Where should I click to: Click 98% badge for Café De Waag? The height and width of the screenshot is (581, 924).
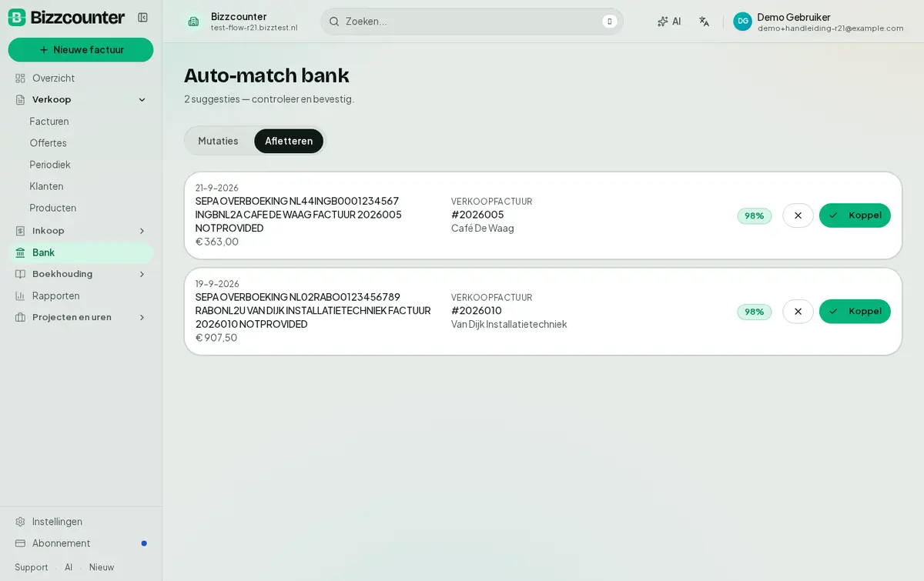(x=755, y=216)
